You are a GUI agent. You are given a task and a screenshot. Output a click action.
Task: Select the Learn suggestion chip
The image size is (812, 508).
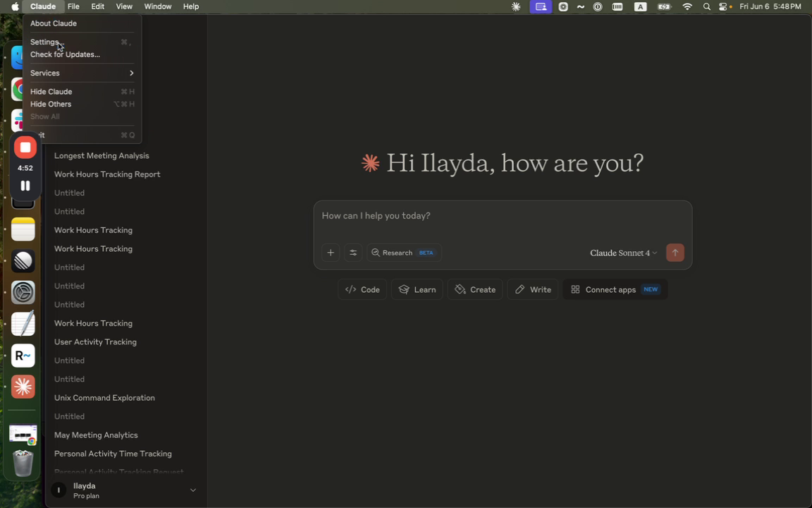pyautogui.click(x=417, y=289)
